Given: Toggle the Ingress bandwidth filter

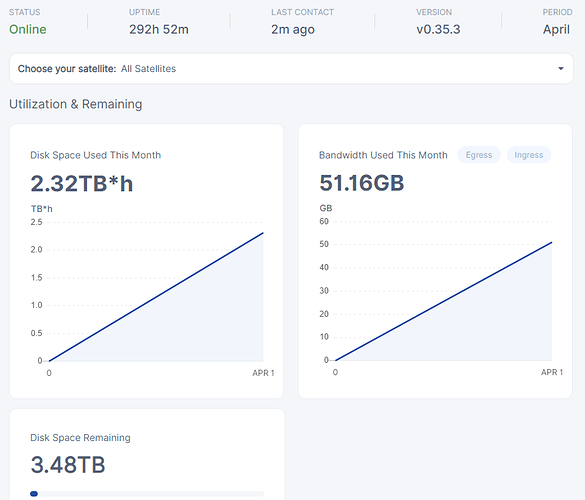Looking at the screenshot, I should pos(529,155).
